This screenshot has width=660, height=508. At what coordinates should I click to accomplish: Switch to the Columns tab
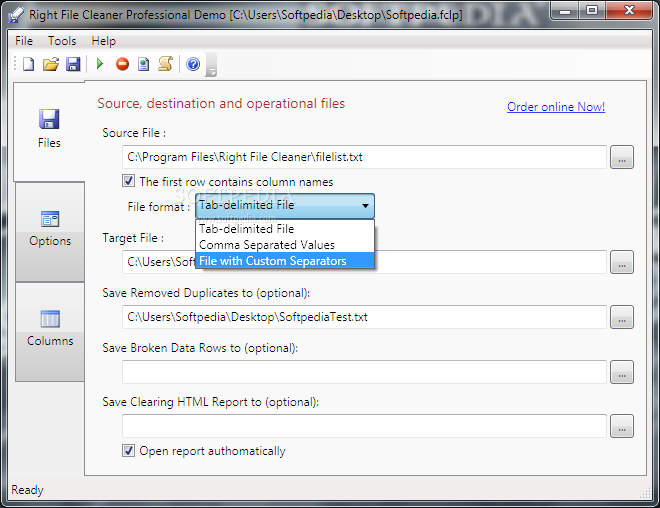click(50, 332)
